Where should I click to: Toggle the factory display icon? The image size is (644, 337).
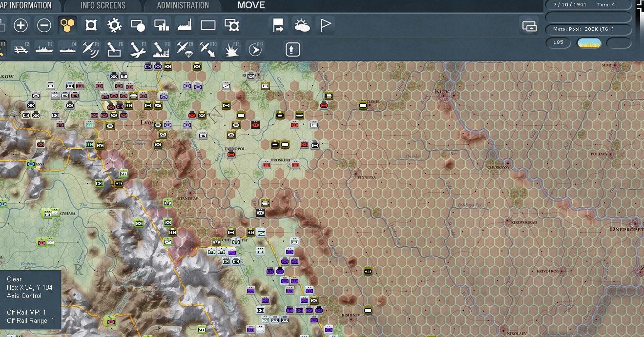click(x=184, y=25)
